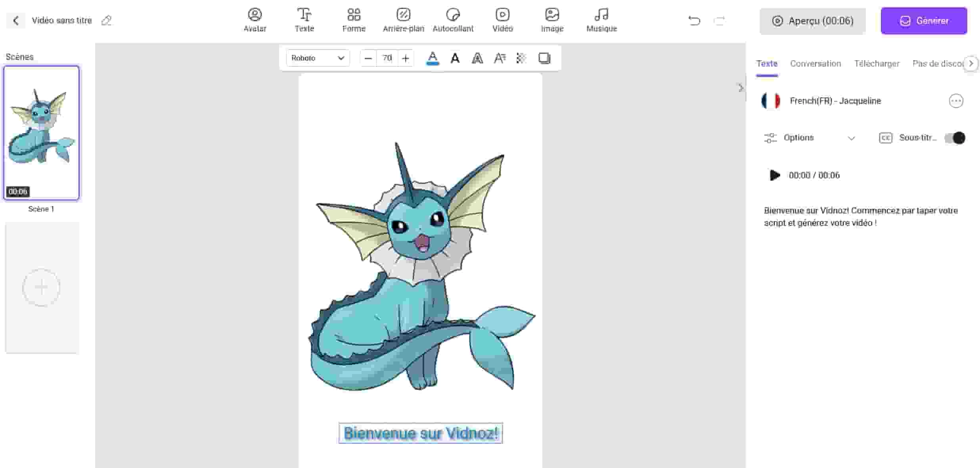This screenshot has height=468, width=980.
Task: Open text opacity transparency icon
Action: [521, 58]
